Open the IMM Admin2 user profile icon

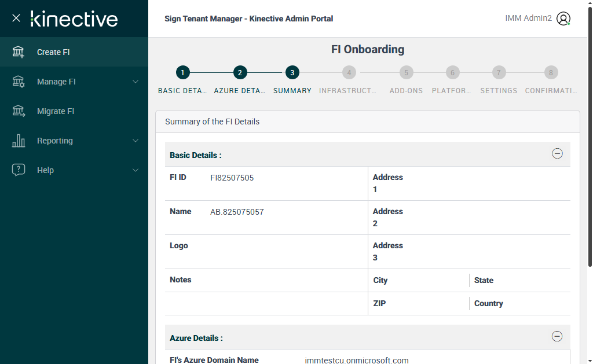pyautogui.click(x=563, y=19)
